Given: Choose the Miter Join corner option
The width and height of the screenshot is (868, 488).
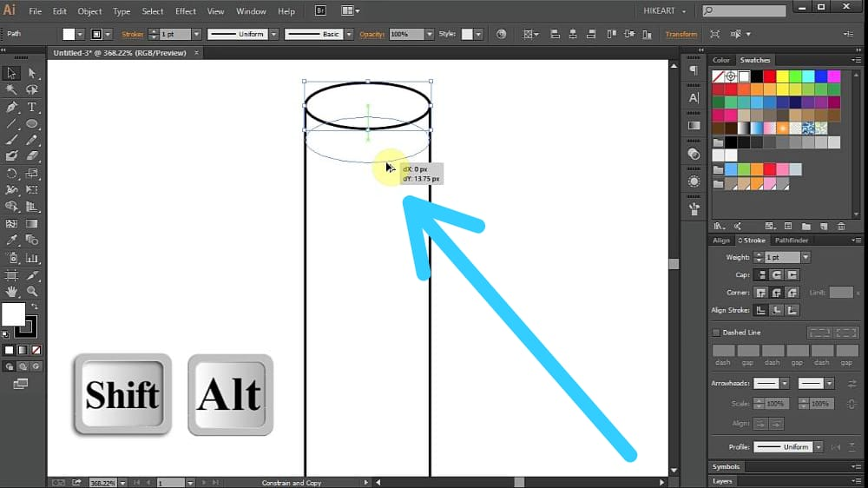Looking at the screenshot, I should [x=761, y=293].
